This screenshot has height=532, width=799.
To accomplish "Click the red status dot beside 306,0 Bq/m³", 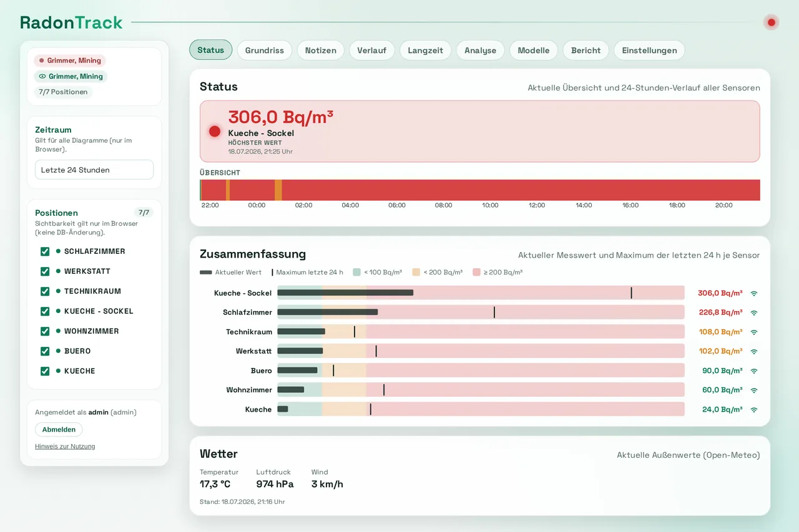I will click(215, 131).
